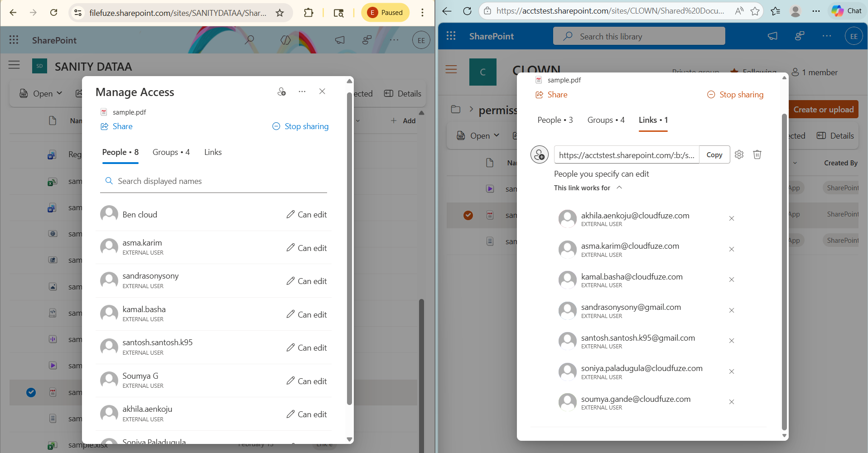
Task: Click Chrome extensions puzzle icon
Action: 309,13
